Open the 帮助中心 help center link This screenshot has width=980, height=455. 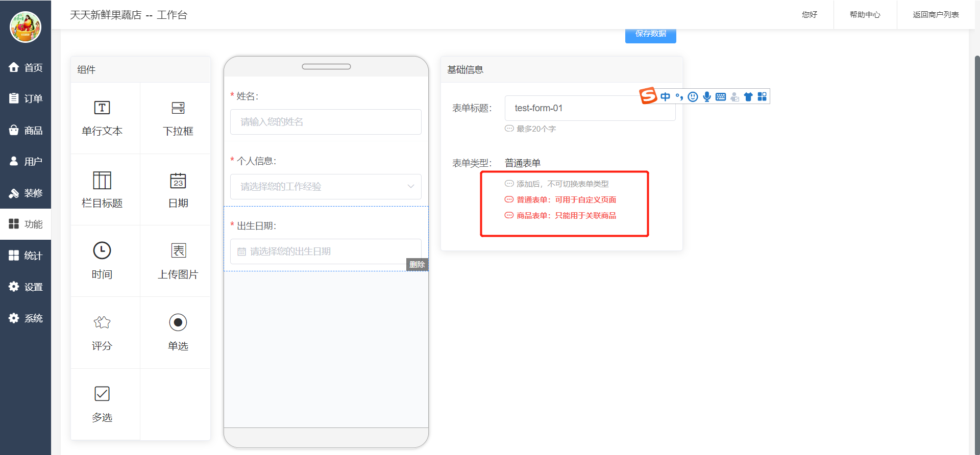click(865, 15)
